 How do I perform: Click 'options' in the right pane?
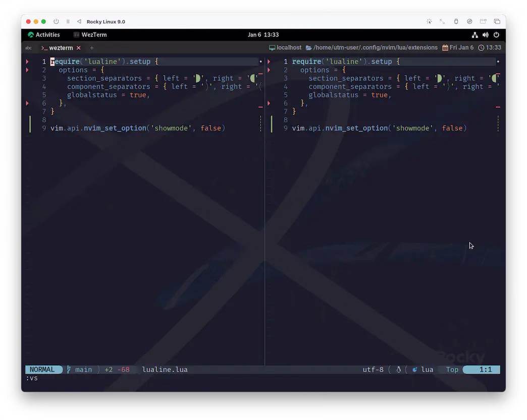coord(314,70)
